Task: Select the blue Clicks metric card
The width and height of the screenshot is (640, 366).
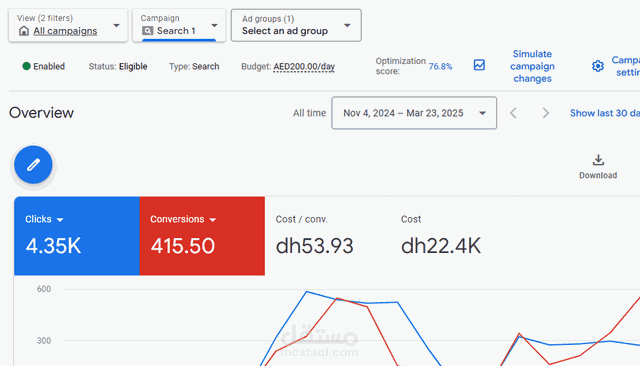Action: (x=77, y=236)
